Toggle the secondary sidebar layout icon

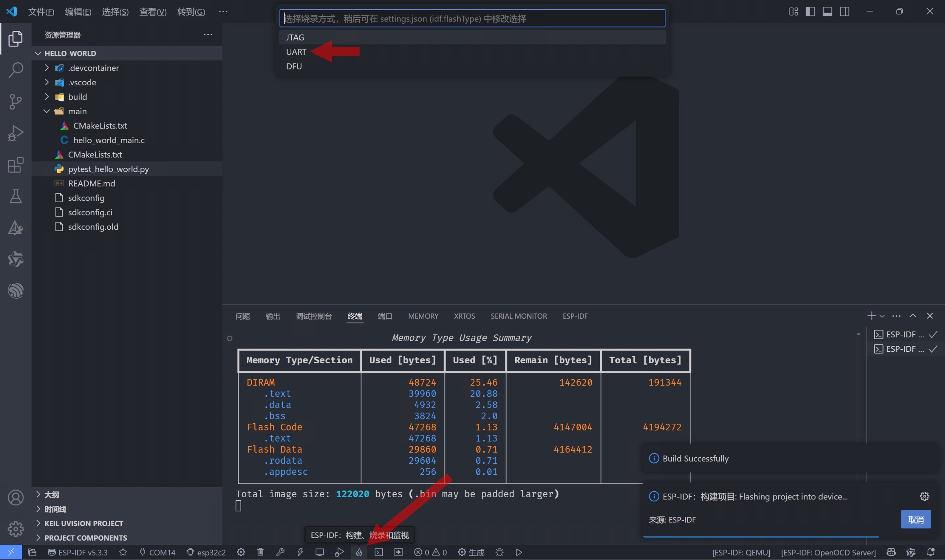[x=845, y=12]
